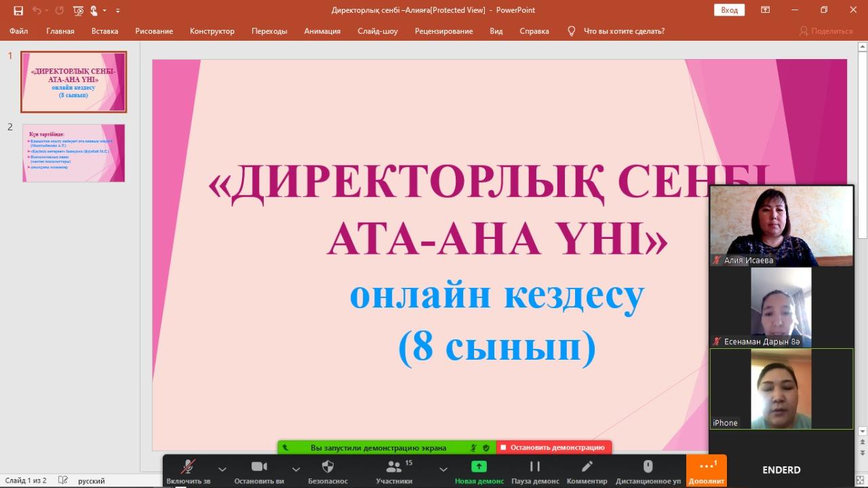Open the More options orange button
868x488 pixels.
pyautogui.click(x=706, y=466)
